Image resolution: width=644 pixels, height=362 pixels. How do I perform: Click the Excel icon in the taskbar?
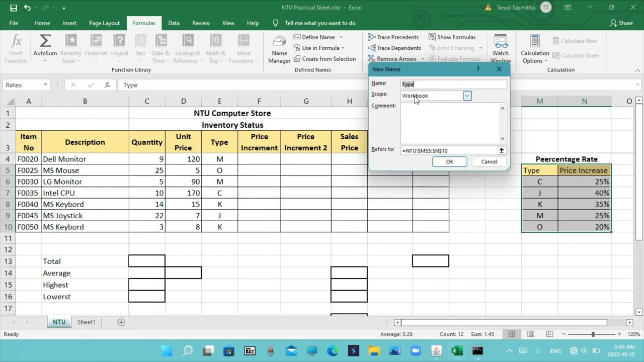click(457, 351)
